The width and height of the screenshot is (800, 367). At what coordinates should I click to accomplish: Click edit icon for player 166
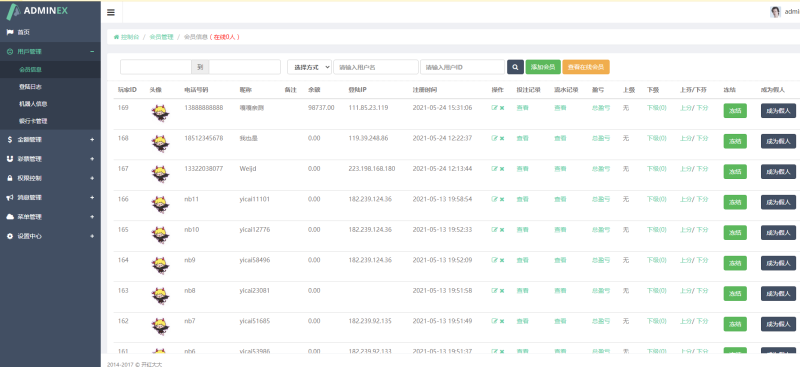494,200
